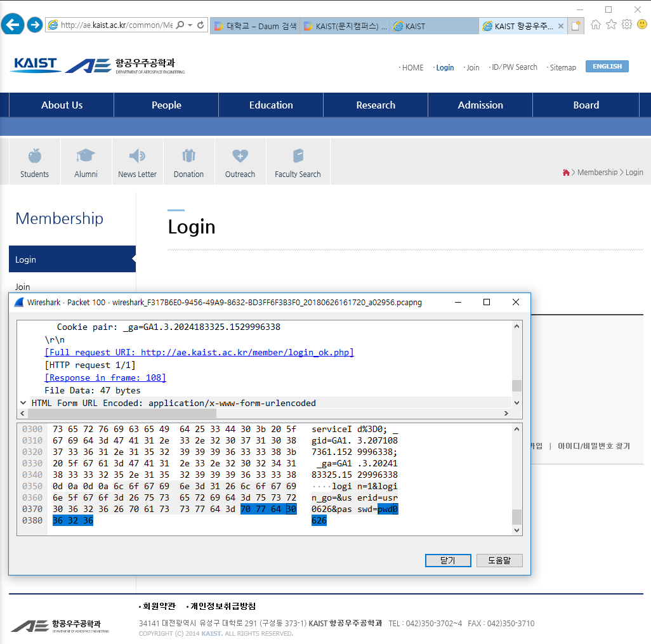Close the KAIST 항공우주 tab
This screenshot has width=651, height=644.
[x=560, y=26]
